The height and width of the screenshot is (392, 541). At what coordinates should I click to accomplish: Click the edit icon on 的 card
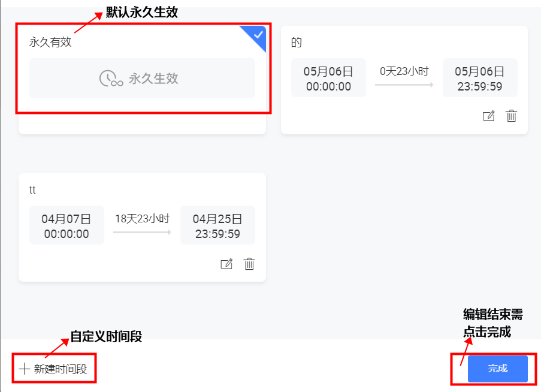pos(488,116)
